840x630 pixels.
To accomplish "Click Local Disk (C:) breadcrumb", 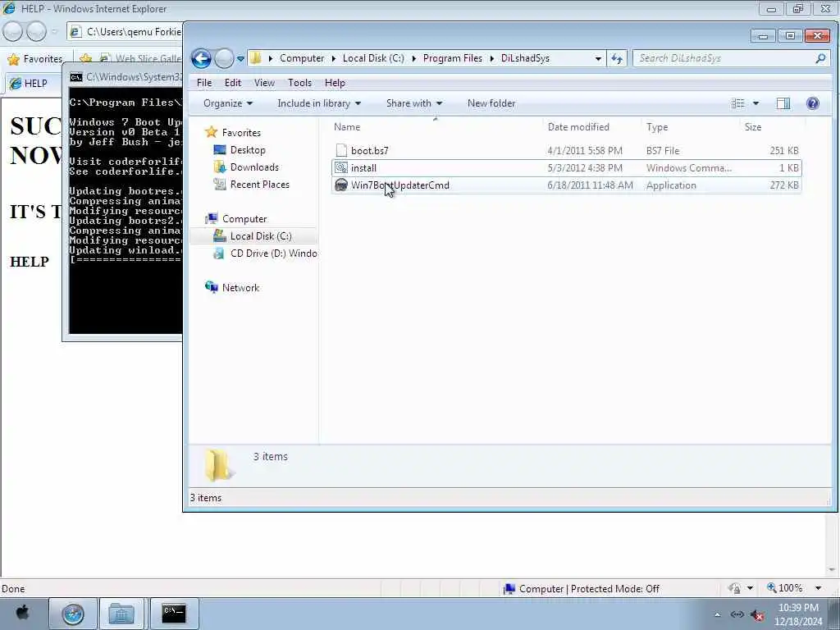I will pos(373,58).
